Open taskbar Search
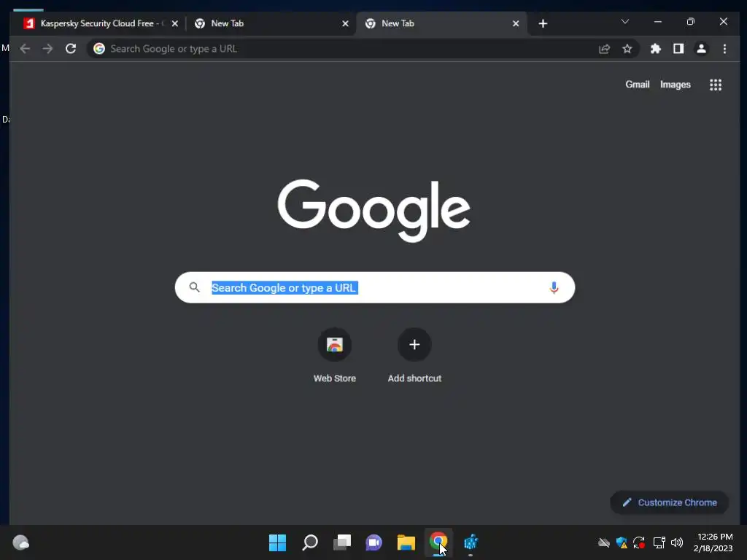 [x=309, y=542]
